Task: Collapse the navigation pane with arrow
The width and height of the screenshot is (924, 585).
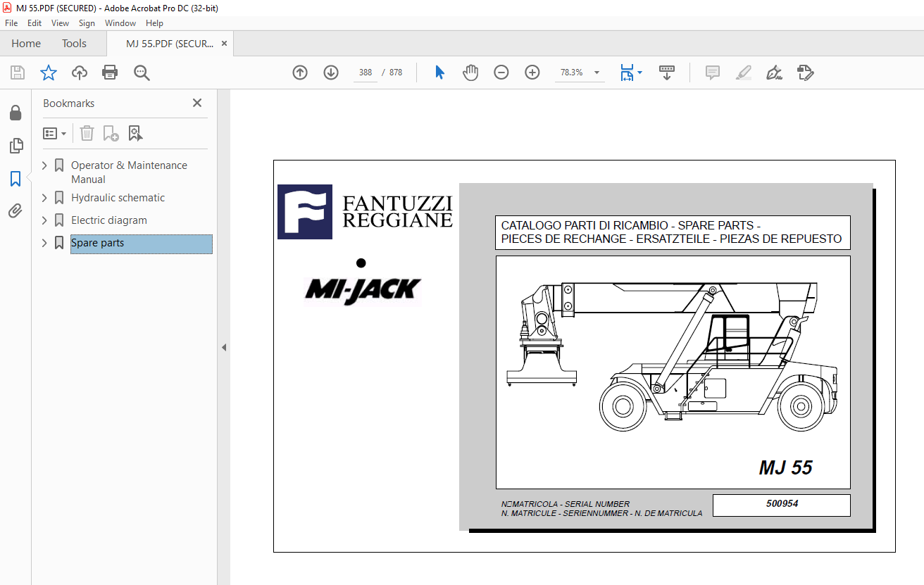Action: (224, 347)
